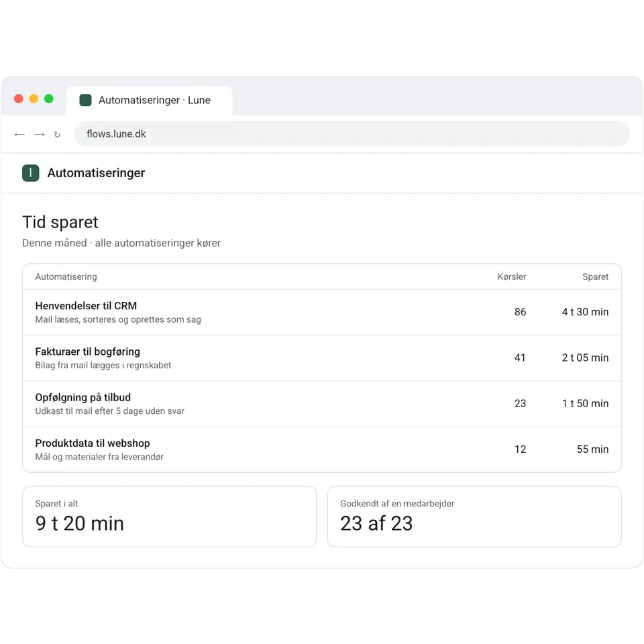Click the Lune logo beside Automatiseringer header
The image size is (644, 644).
pyautogui.click(x=31, y=173)
